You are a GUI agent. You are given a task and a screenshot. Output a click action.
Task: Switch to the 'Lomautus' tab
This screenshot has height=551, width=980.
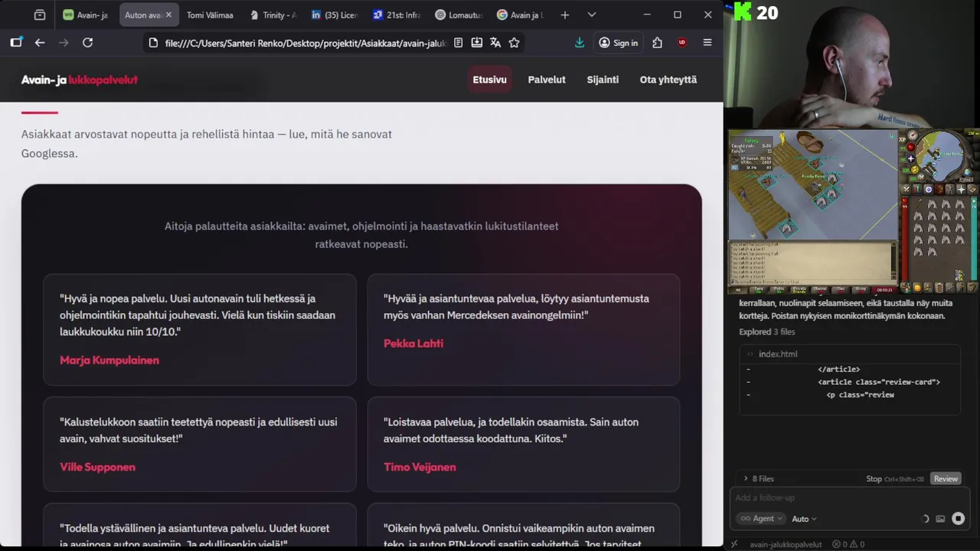pyautogui.click(x=458, y=15)
